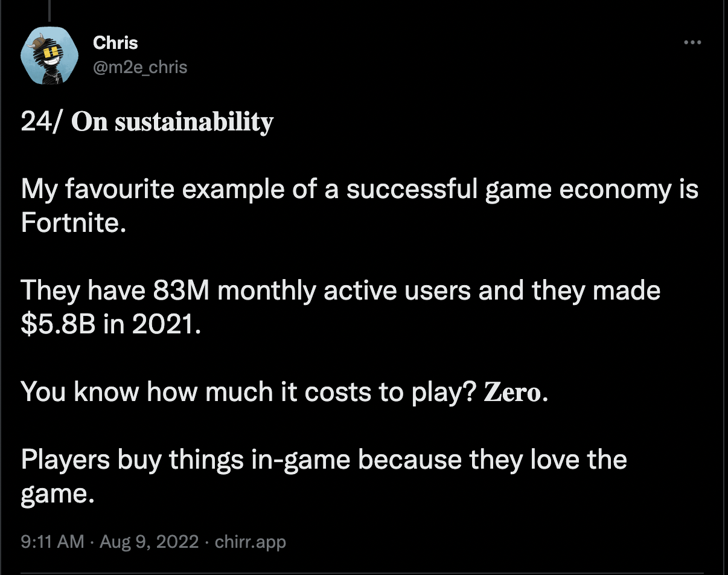The height and width of the screenshot is (575, 728).
Task: Select the 83M monthly active users text
Action: pos(312,292)
